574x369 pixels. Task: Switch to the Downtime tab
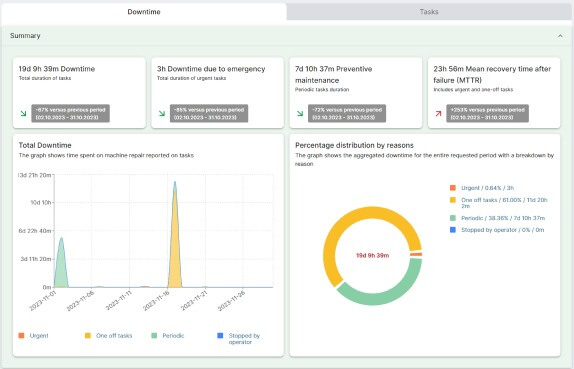(144, 12)
